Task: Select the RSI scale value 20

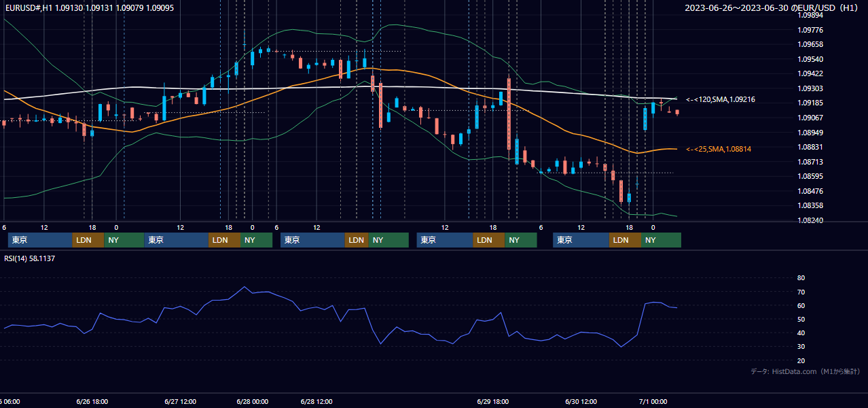Action: (801, 360)
